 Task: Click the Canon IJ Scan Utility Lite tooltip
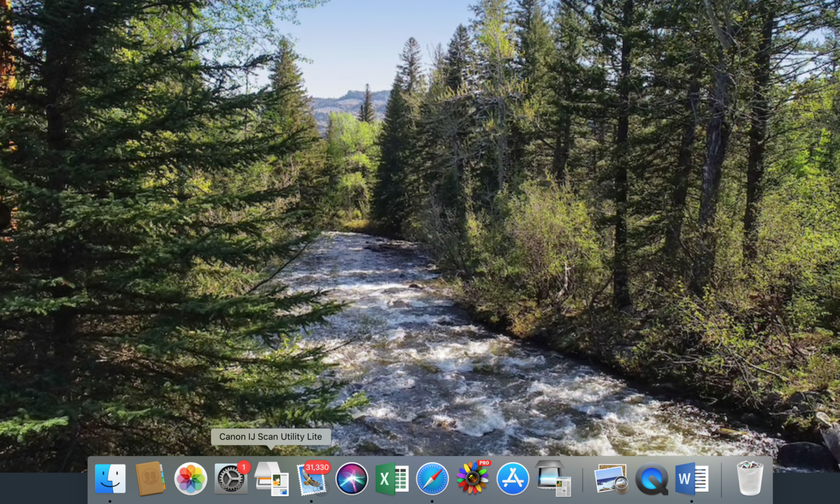271,437
